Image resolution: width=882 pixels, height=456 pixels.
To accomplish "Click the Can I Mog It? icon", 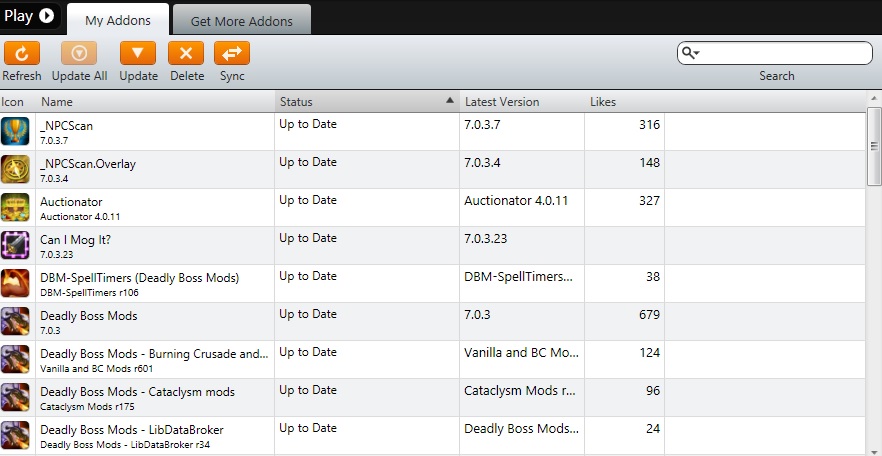I will tap(15, 245).
